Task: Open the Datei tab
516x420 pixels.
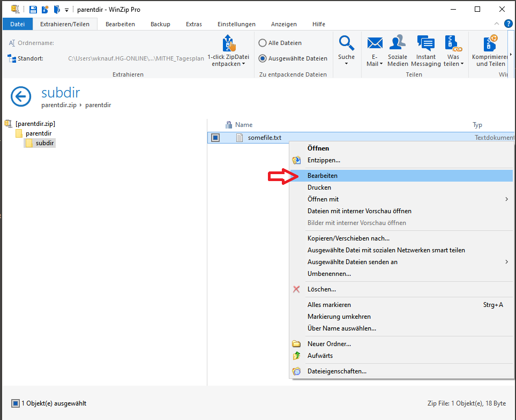Action: [x=18, y=24]
